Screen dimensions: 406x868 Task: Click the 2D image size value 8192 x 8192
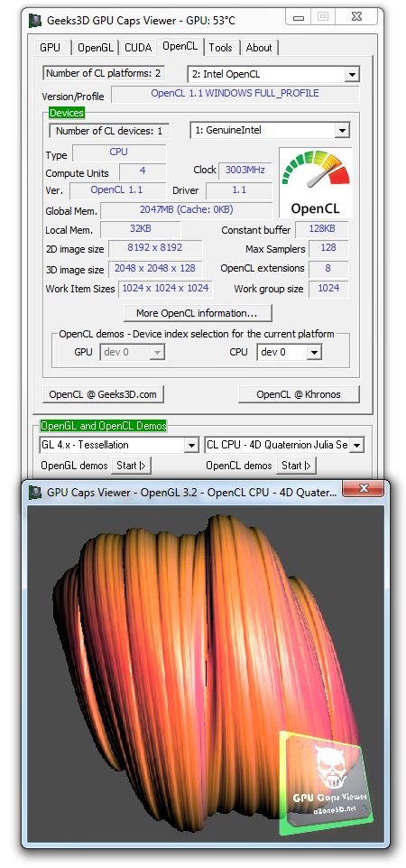coord(155,248)
